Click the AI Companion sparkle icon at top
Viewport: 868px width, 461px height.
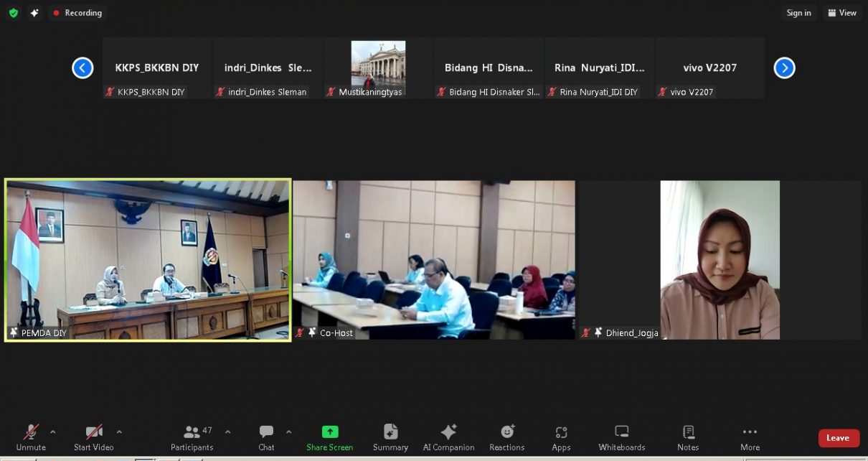tap(34, 13)
